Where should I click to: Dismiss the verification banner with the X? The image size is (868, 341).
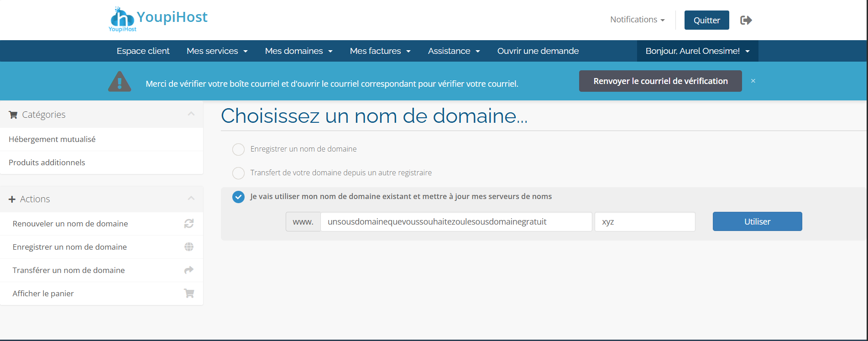(753, 81)
